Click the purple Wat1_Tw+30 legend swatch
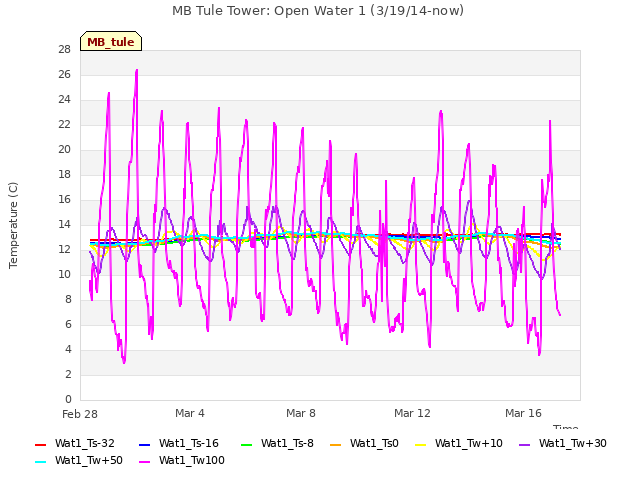 [524, 444]
